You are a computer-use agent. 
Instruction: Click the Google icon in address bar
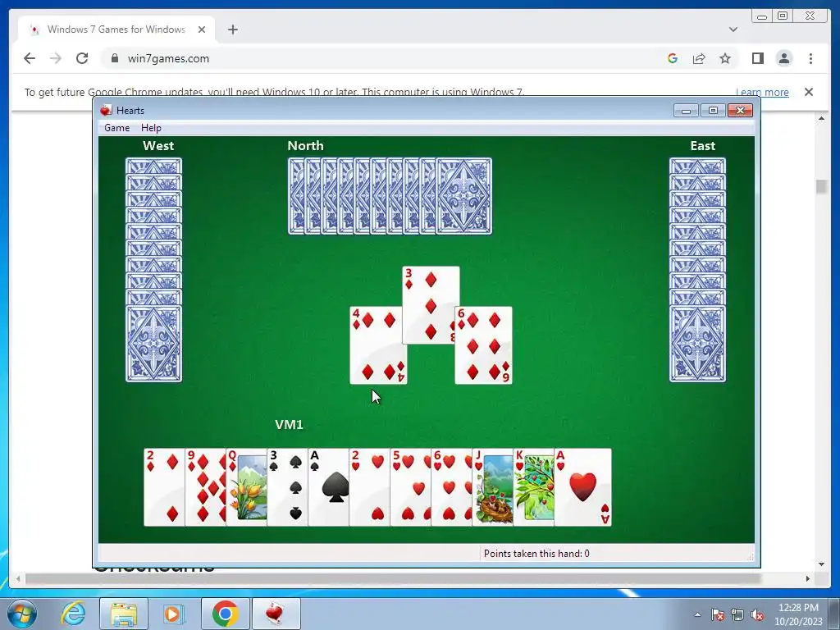(x=673, y=58)
